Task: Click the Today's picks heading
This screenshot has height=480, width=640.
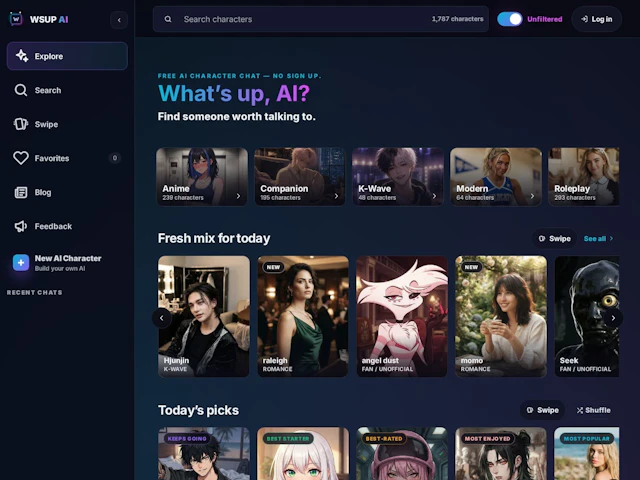Action: (198, 410)
